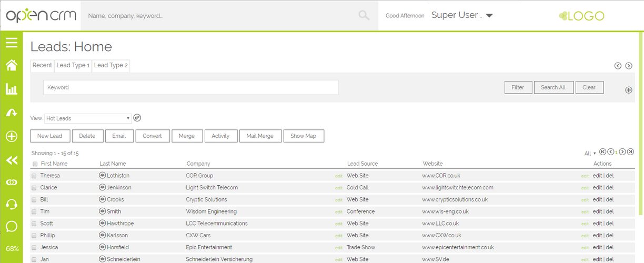Viewport: 644px width, 263px height.
Task: Open the headset support icon
Action: (x=11, y=204)
